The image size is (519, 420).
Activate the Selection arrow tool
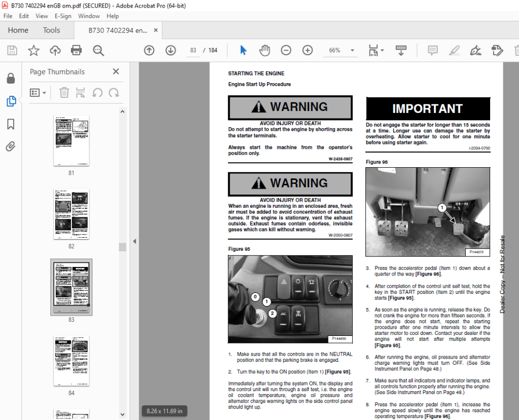[x=243, y=50]
